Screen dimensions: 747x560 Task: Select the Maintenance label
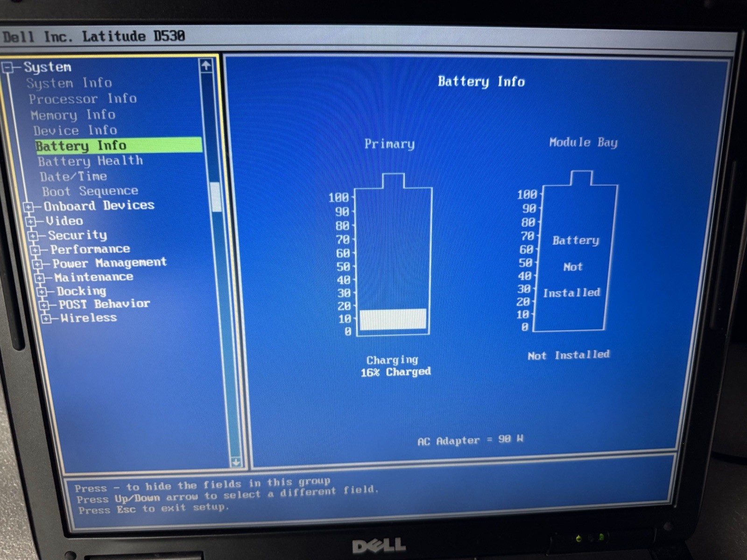coord(94,277)
